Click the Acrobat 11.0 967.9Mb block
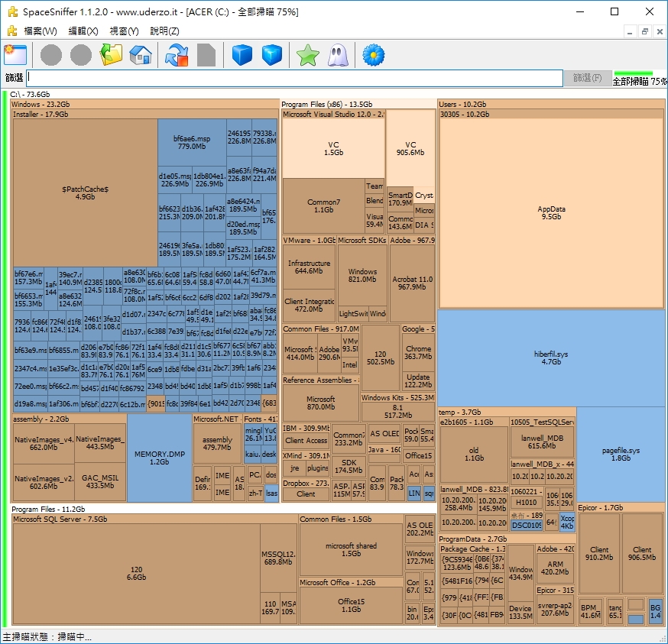This screenshot has height=644, width=668. 412,283
